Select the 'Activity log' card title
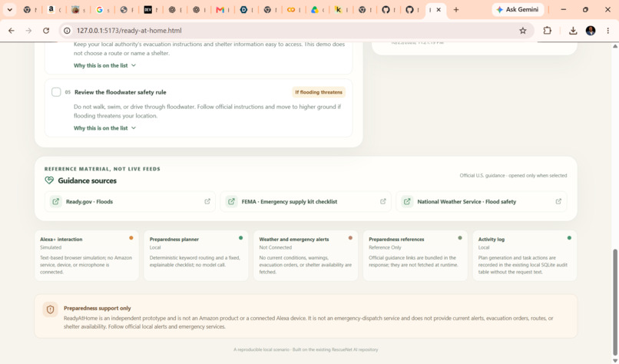Image resolution: width=619 pixels, height=364 pixels. click(x=492, y=240)
